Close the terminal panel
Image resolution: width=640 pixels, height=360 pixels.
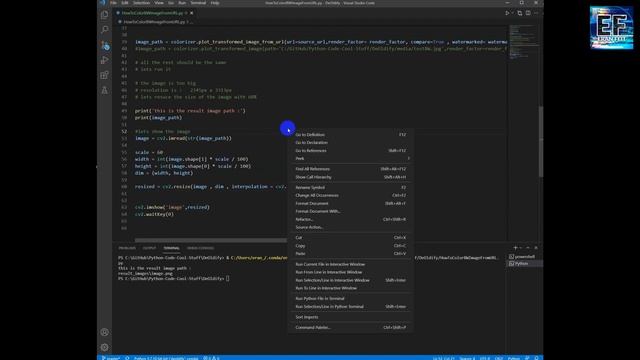tap(536, 248)
